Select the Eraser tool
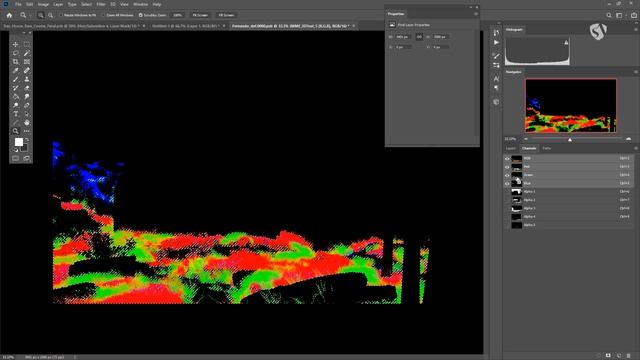The width and height of the screenshot is (640, 360). click(27, 88)
